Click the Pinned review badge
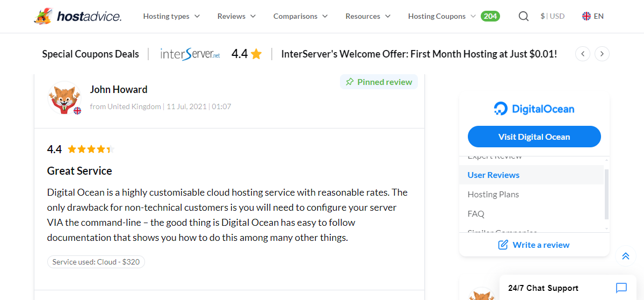Screen dimensions: 644x300 pos(379,82)
